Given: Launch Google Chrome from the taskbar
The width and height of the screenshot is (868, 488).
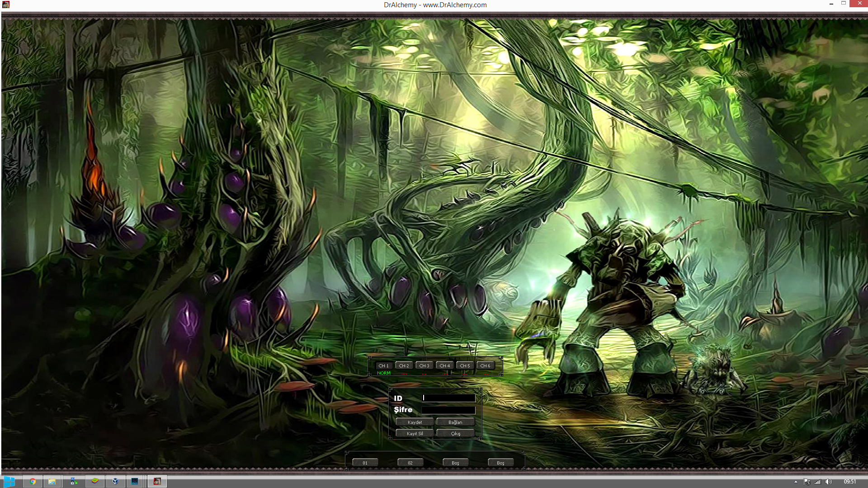Looking at the screenshot, I should [x=33, y=482].
